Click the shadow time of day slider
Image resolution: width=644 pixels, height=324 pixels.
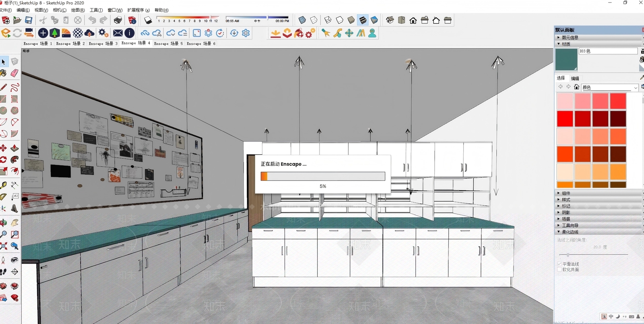click(x=257, y=17)
